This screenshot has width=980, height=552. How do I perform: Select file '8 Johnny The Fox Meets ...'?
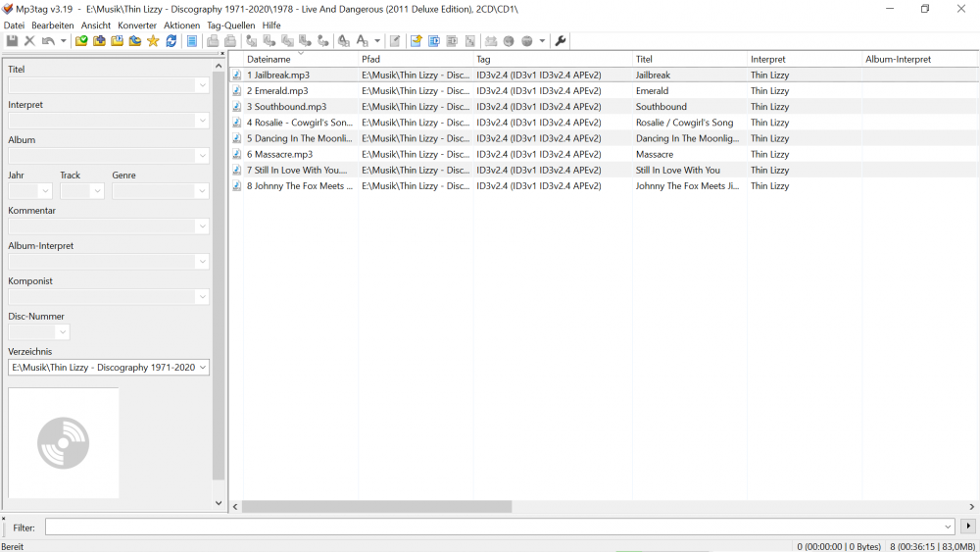tap(299, 186)
